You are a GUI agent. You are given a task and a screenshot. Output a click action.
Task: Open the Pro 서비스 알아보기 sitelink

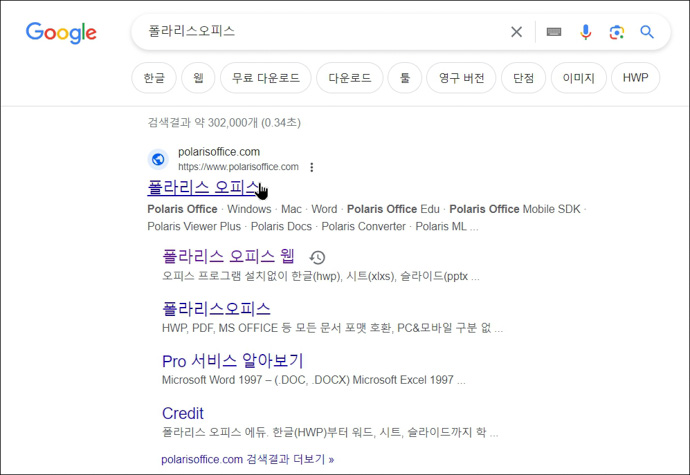tap(233, 361)
